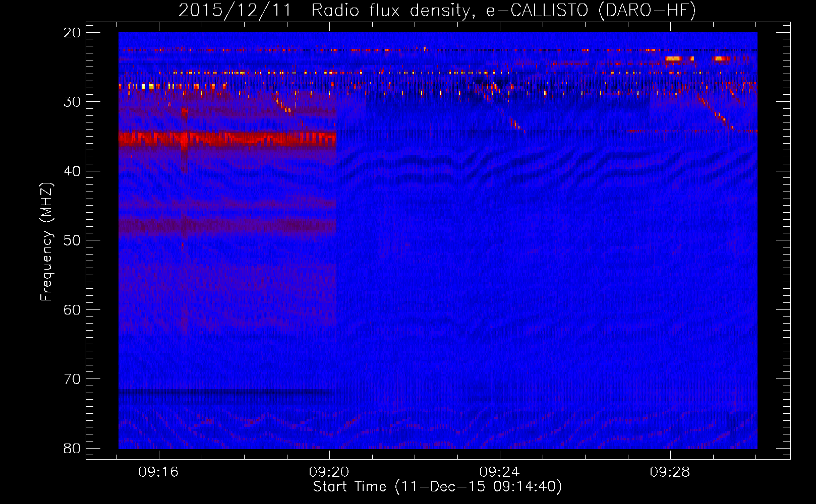Click the bright red 35 MHz emission band

(x=227, y=139)
